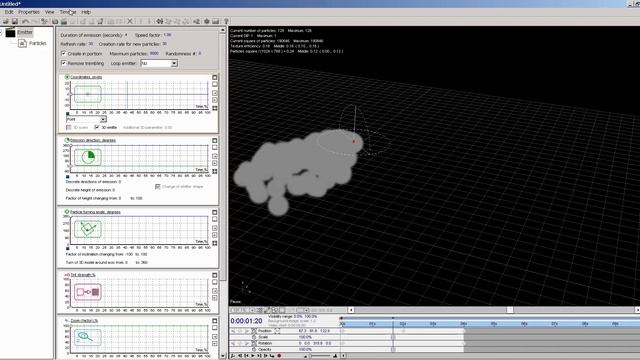Toggle the Change of emitter shape checkbox
Image resolution: width=640 pixels, height=360 pixels.
point(158,187)
